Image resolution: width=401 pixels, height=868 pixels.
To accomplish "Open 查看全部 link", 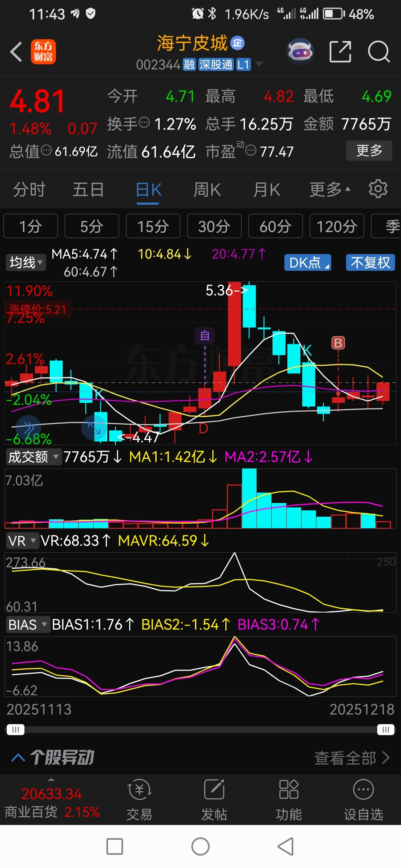I will 352,758.
